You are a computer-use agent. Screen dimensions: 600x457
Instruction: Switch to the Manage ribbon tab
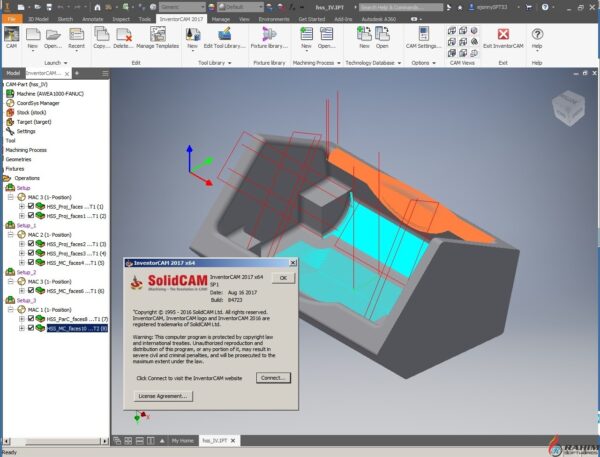(221, 19)
